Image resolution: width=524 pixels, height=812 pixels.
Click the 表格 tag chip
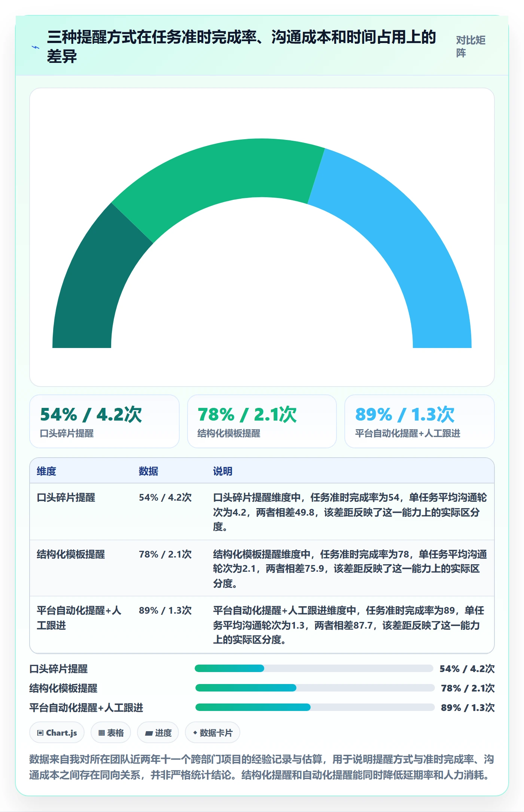111,733
